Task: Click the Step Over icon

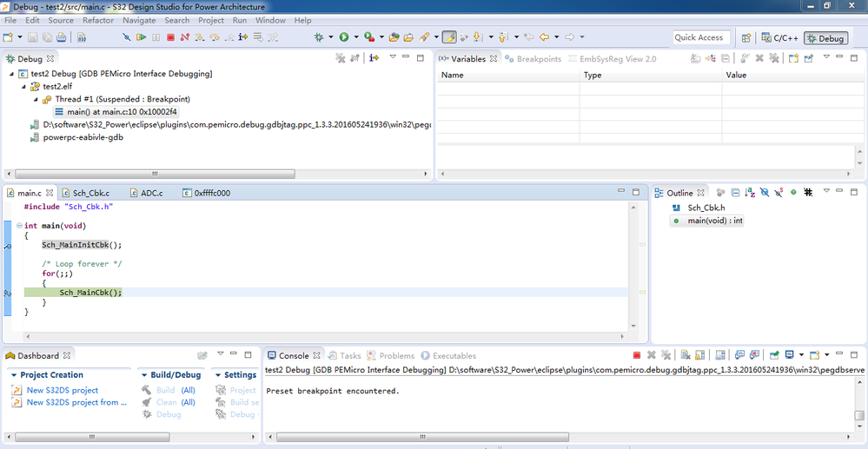Action: click(x=215, y=37)
